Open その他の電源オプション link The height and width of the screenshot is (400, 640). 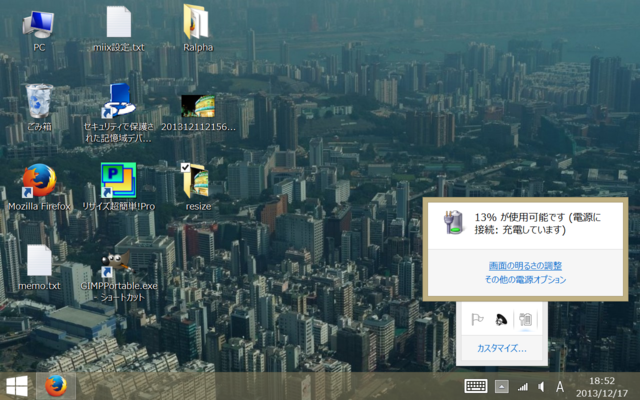click(x=525, y=280)
